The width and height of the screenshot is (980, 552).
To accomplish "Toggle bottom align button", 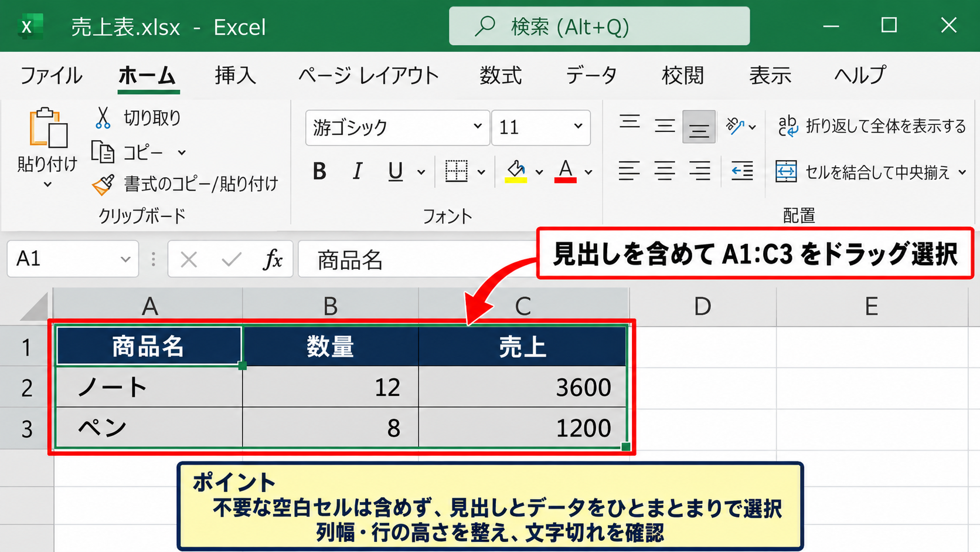I will point(699,126).
